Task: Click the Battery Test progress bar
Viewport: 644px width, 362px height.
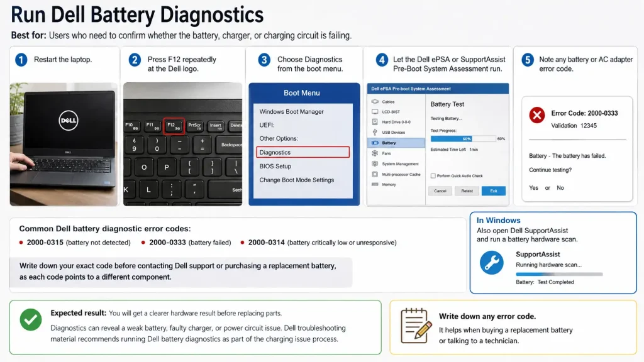Action: [x=463, y=139]
